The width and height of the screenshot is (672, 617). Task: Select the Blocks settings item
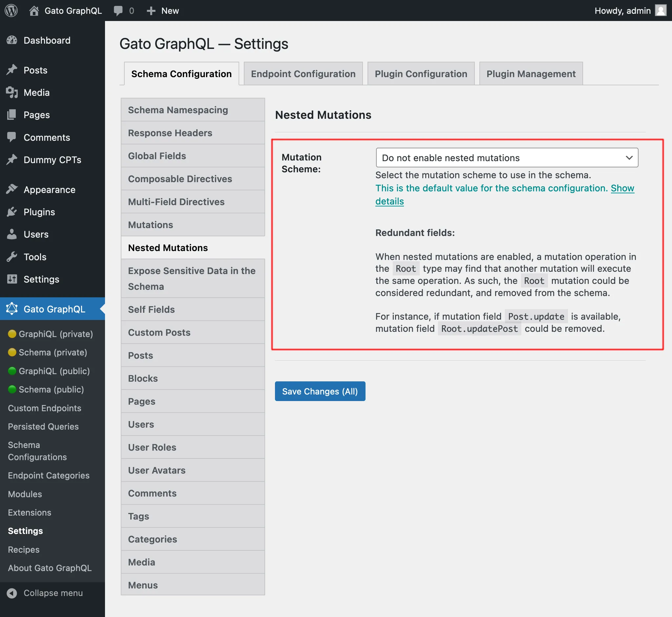coord(193,378)
